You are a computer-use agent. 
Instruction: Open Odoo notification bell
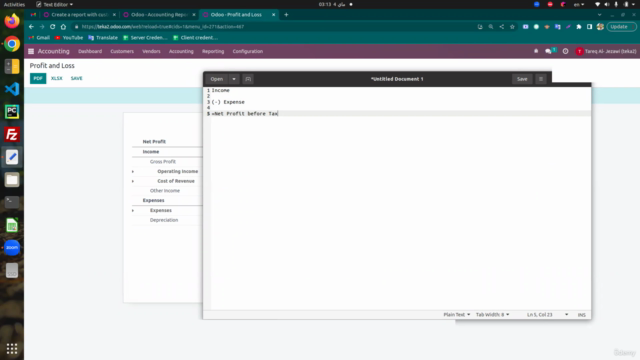tap(536, 51)
